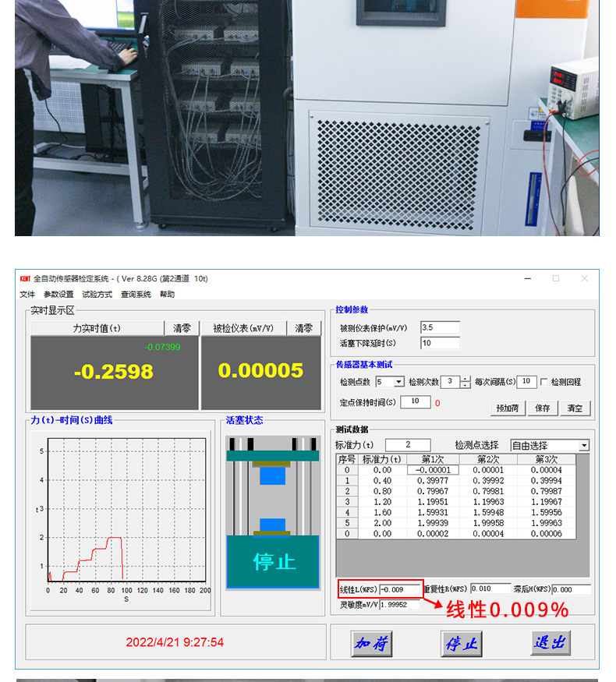This screenshot has height=682, width=616.
Task: Click the 清空 clear data button
Action: coord(575,408)
